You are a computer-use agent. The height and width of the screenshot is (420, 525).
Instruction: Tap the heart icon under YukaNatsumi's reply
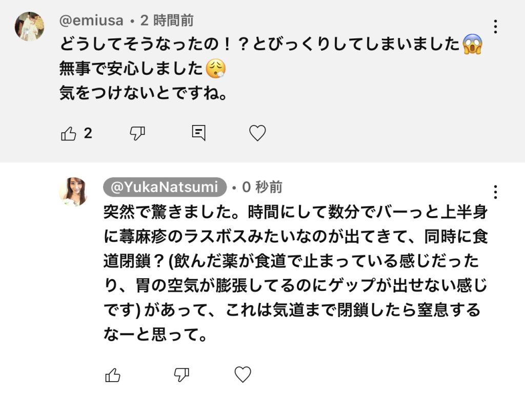coord(243,375)
